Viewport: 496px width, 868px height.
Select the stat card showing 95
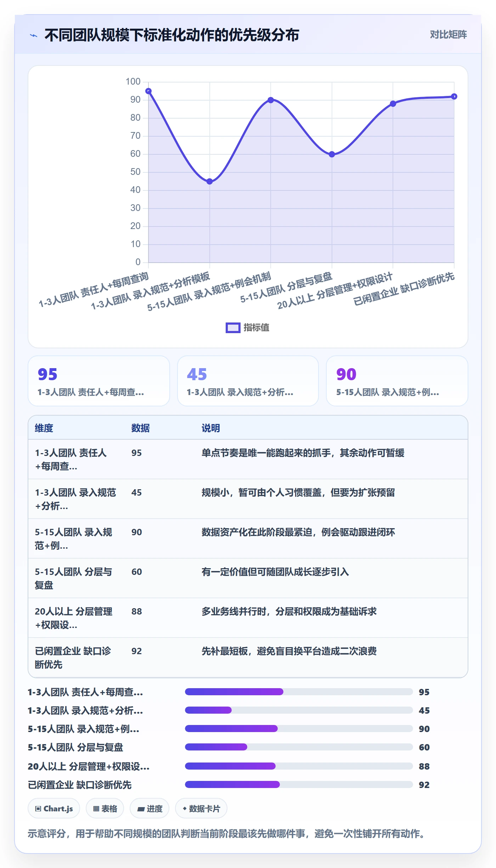(99, 381)
